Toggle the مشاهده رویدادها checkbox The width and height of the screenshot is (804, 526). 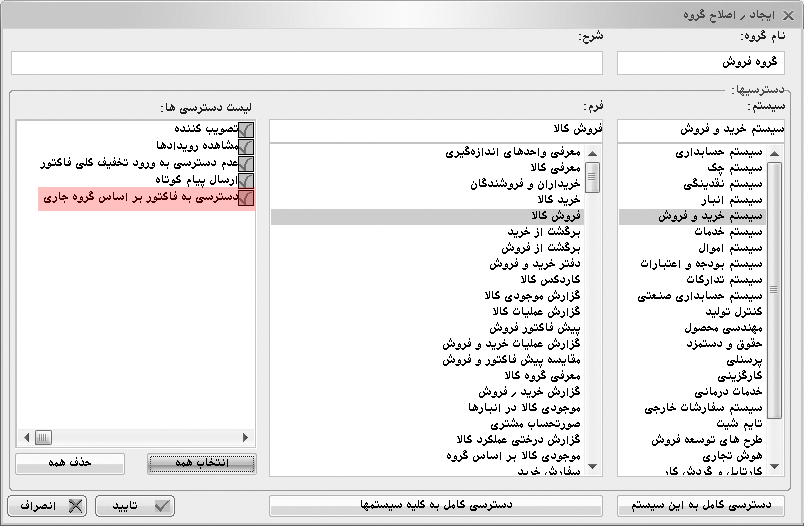point(246,146)
